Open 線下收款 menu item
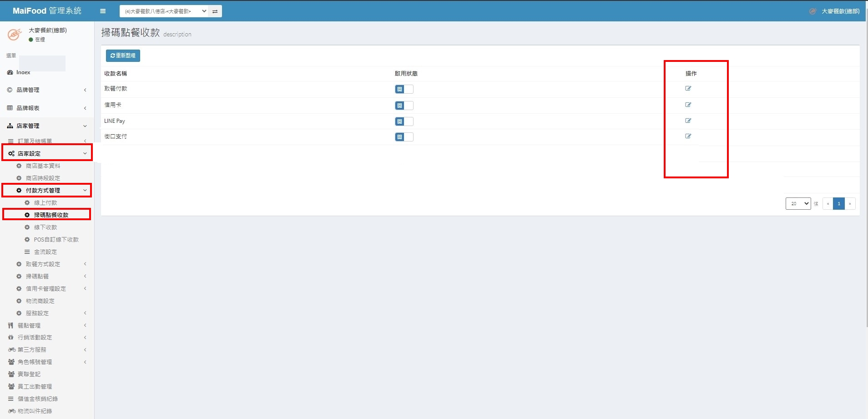 [45, 227]
